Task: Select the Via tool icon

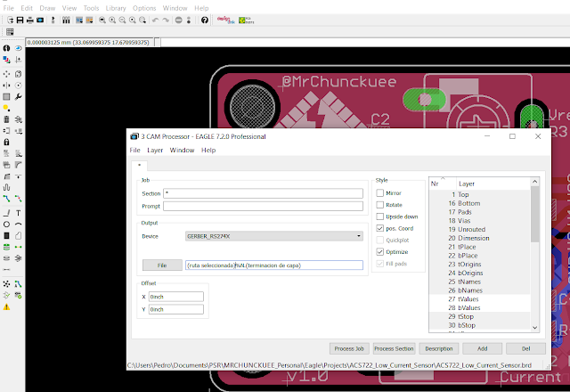Action: tap(6, 247)
